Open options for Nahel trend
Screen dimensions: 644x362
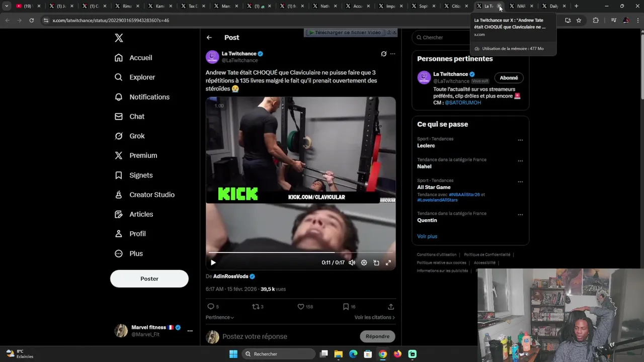pos(520,161)
